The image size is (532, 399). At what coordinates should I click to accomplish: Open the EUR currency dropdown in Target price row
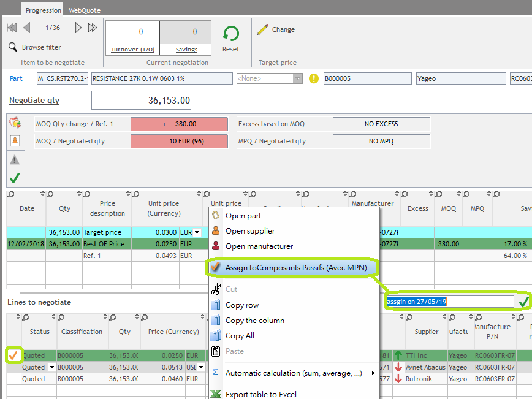pos(197,232)
